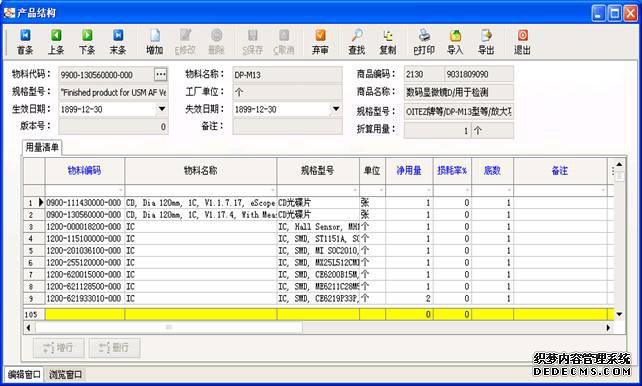Click the 净用量 column header
Screen dimensions: 642x386
point(409,170)
